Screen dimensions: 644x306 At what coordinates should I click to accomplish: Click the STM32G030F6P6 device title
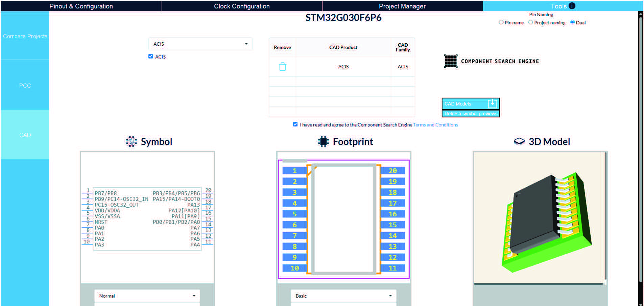coord(343,18)
